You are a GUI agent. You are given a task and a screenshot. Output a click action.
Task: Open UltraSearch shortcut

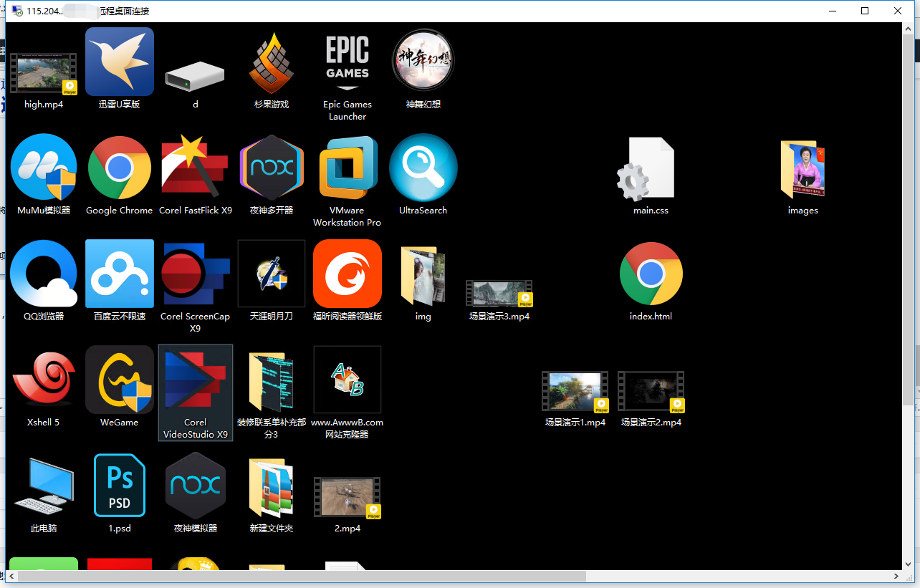point(423,168)
